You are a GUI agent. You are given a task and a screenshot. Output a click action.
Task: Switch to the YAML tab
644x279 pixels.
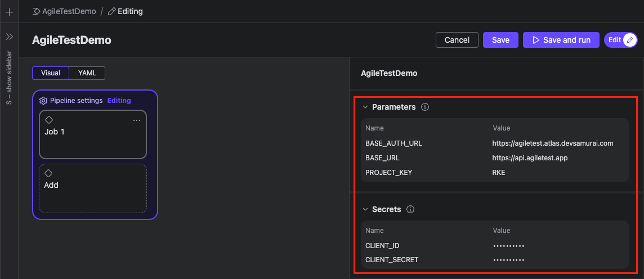tap(87, 73)
